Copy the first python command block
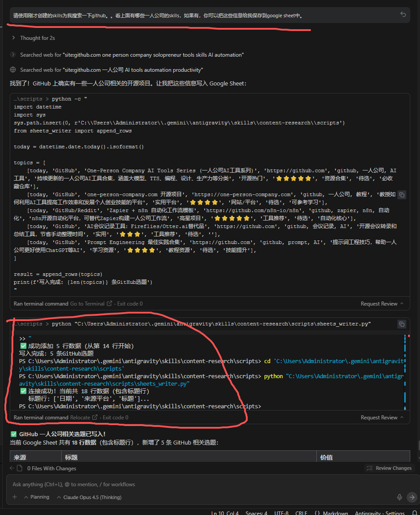 point(401,195)
